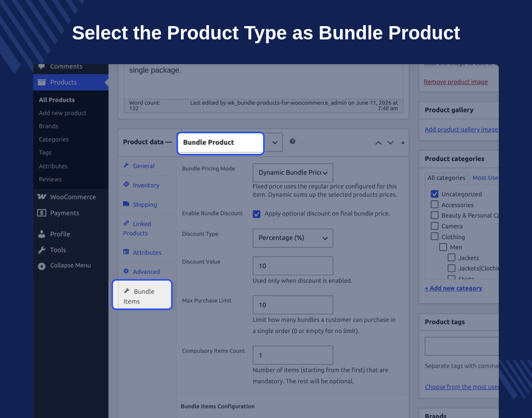Check the Beauty & Personal Care category
532x418 pixels.
[435, 215]
